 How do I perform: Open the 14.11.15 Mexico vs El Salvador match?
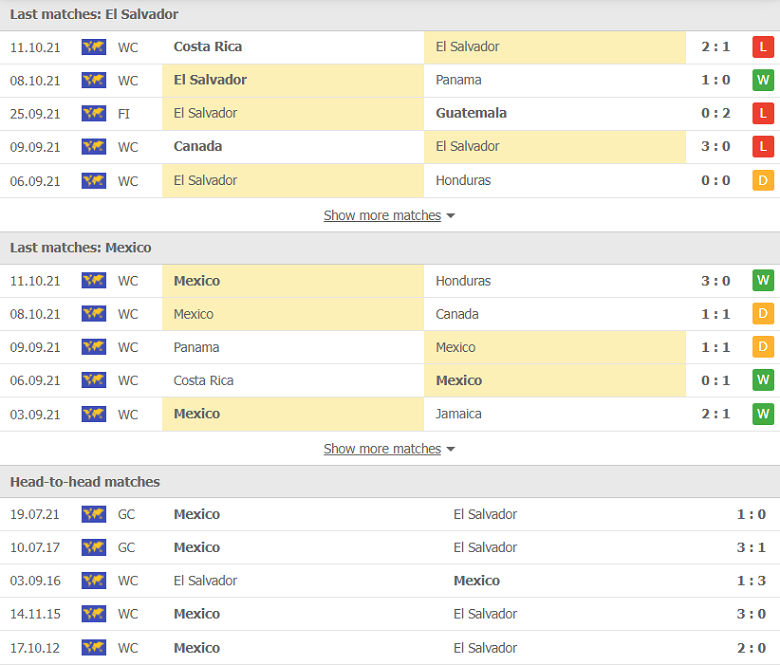tap(390, 614)
